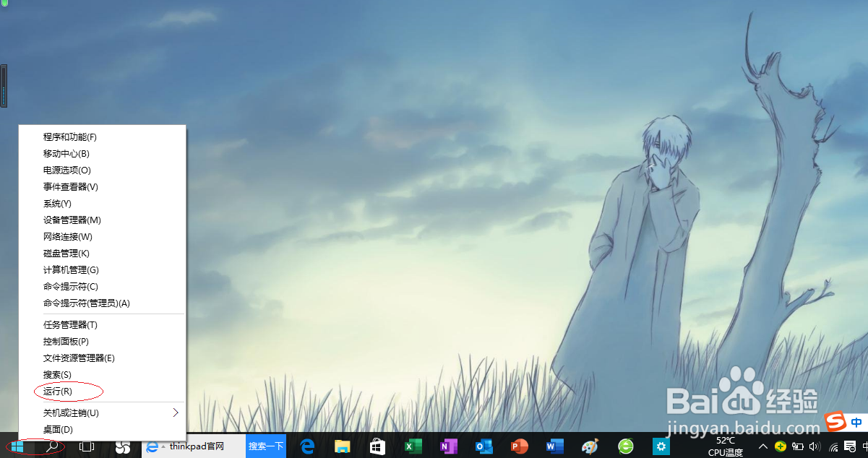868x458 pixels.
Task: Open the battery power tray icon
Action: click(798, 447)
